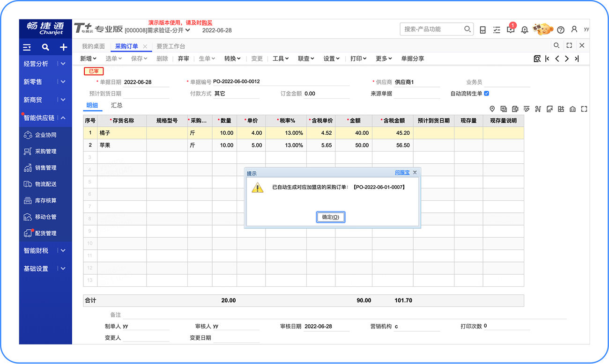Image resolution: width=609 pixels, height=364 pixels.
Task: Open the message icon with red badge
Action: click(x=511, y=29)
